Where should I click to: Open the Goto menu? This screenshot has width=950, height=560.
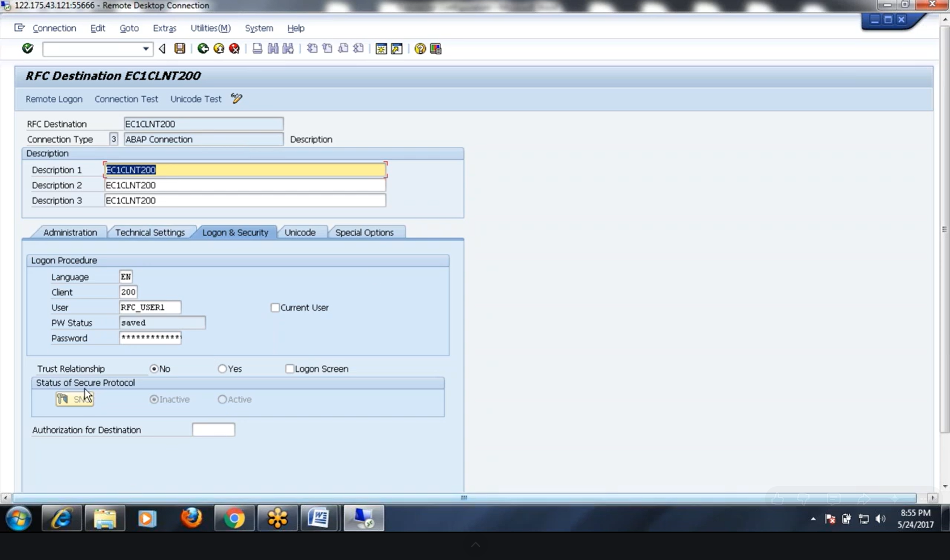click(129, 28)
